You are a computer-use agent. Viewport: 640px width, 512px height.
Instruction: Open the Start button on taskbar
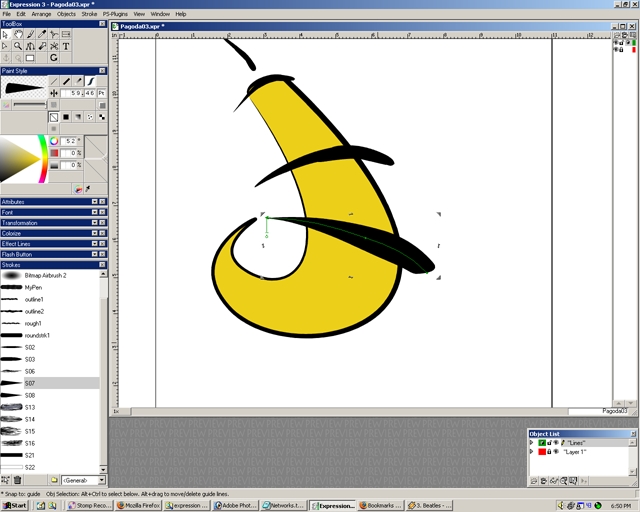[x=15, y=505]
